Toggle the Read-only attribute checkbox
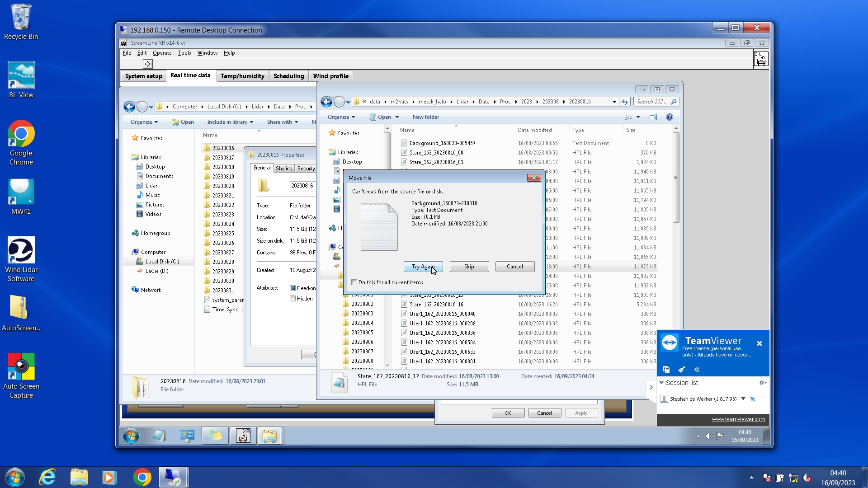 [x=292, y=288]
